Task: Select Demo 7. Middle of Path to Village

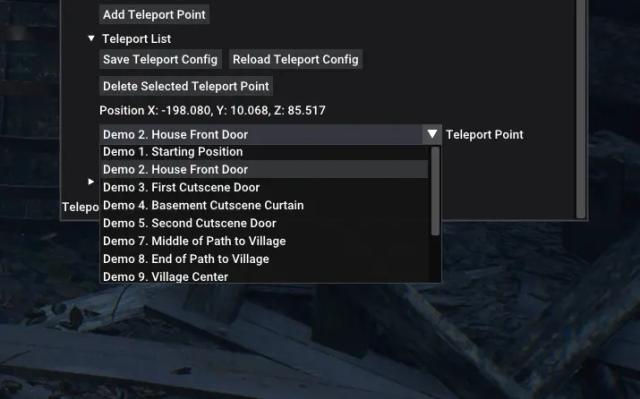Action: [x=264, y=241]
